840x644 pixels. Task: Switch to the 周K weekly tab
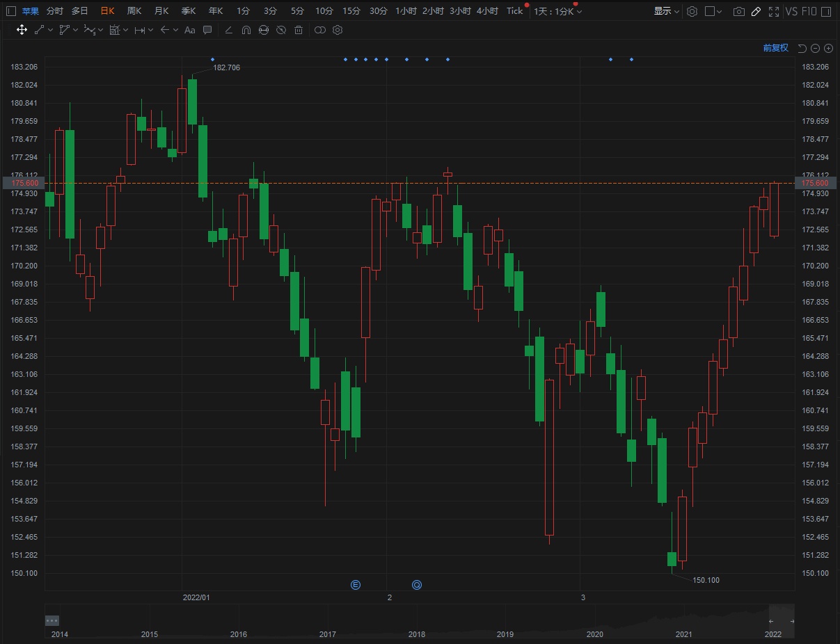(134, 11)
